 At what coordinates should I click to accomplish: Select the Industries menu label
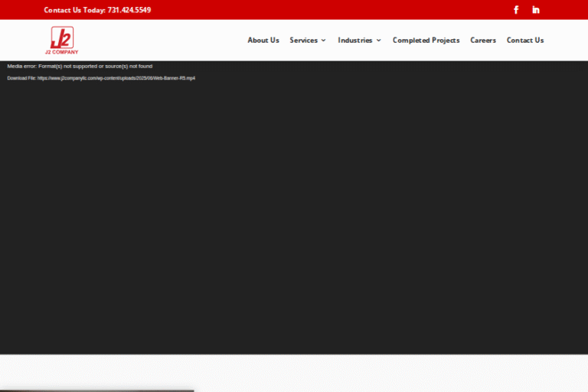354,41
